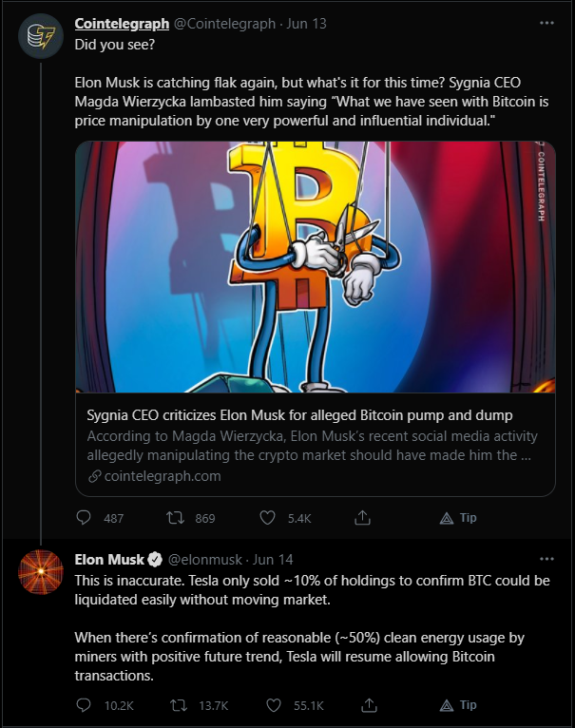Open more options on Elon Musk tweet
The image size is (575, 728).
pyautogui.click(x=546, y=559)
